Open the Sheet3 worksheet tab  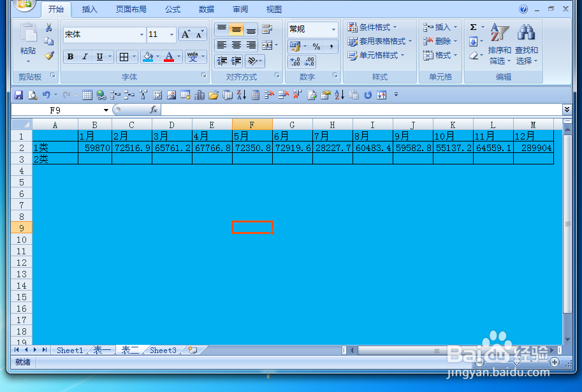point(163,350)
